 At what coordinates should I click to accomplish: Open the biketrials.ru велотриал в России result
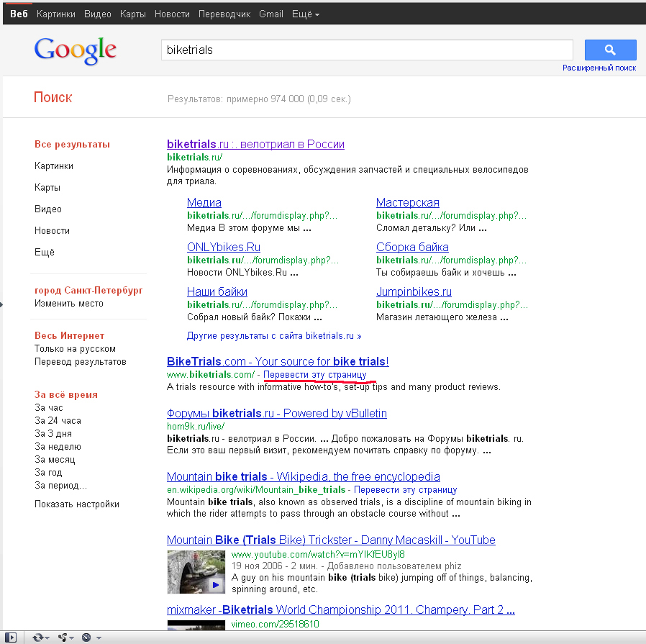pyautogui.click(x=255, y=145)
